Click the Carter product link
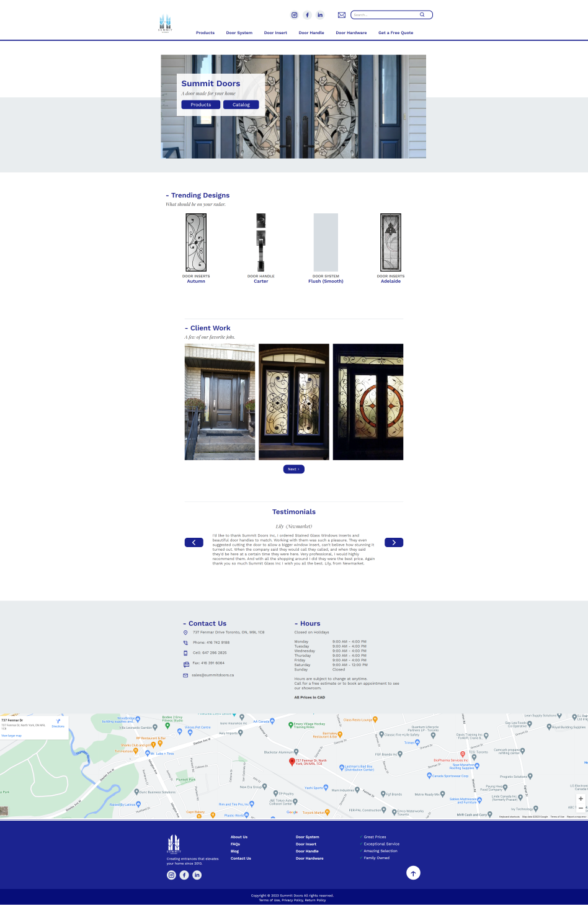Screen dimensions: 588x905 261,282
